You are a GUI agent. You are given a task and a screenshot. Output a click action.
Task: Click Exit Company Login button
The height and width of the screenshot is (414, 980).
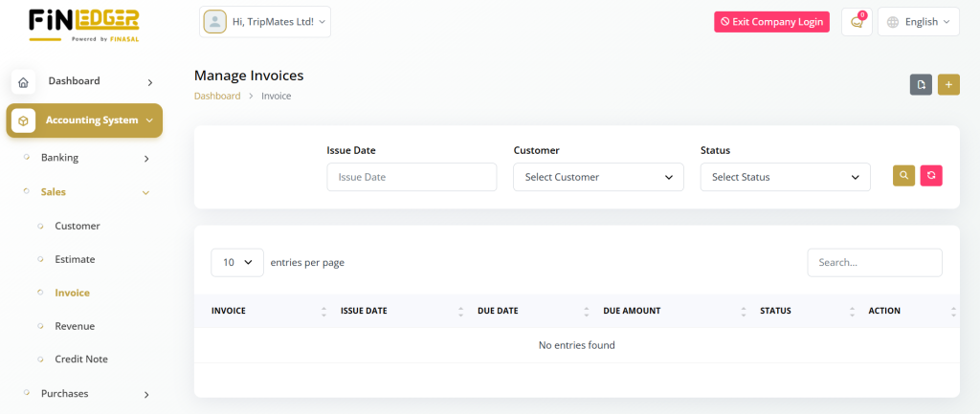(x=771, y=22)
